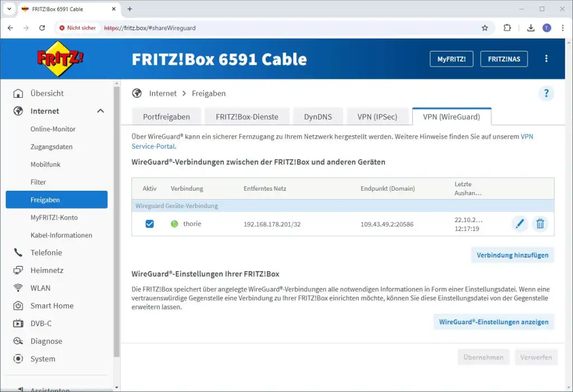Open the browser extensions puzzle icon
The height and width of the screenshot is (392, 573).
pyautogui.click(x=507, y=28)
